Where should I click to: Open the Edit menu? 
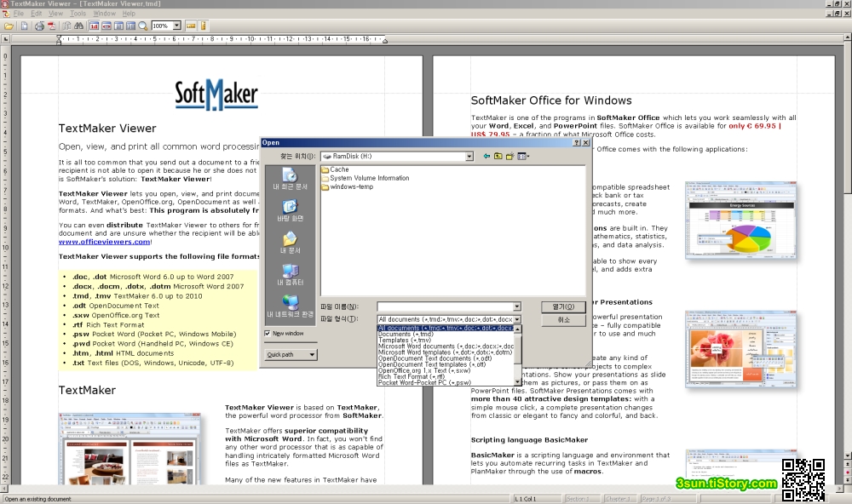coord(37,14)
